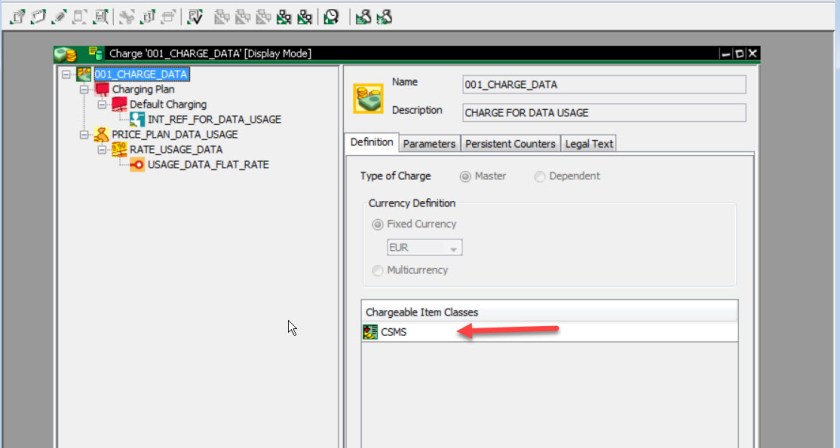Close the Charge 001_CHARGE_DATA window
The width and height of the screenshot is (840, 448).
click(752, 54)
